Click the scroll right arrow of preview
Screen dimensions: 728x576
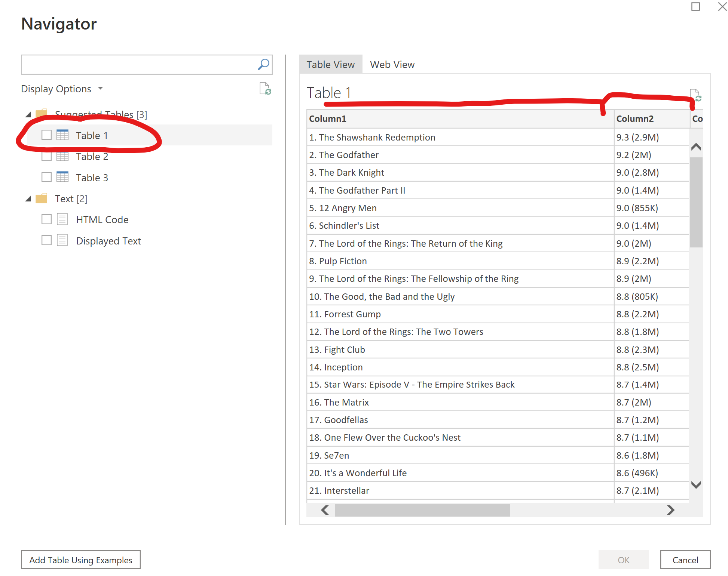tap(670, 510)
